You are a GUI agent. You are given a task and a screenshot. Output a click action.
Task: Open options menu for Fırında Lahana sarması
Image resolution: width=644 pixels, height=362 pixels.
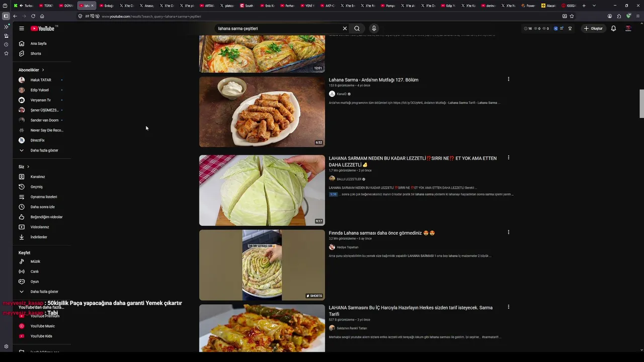point(509,232)
